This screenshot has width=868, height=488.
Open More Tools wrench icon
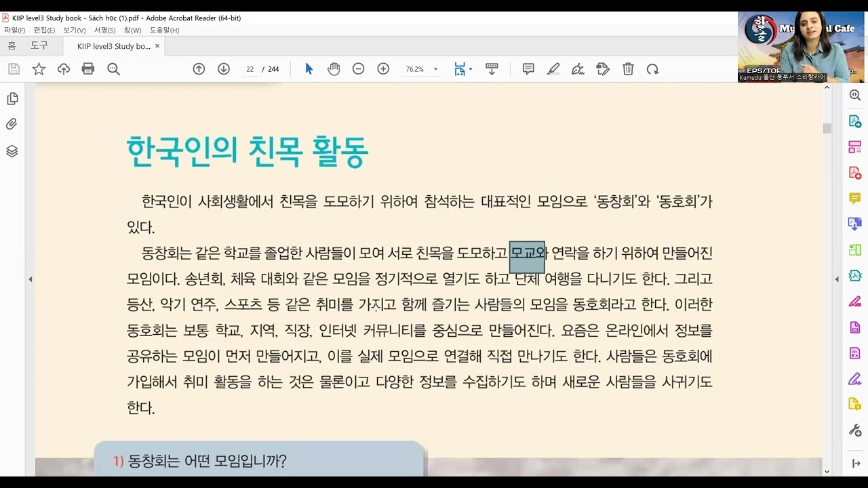855,430
